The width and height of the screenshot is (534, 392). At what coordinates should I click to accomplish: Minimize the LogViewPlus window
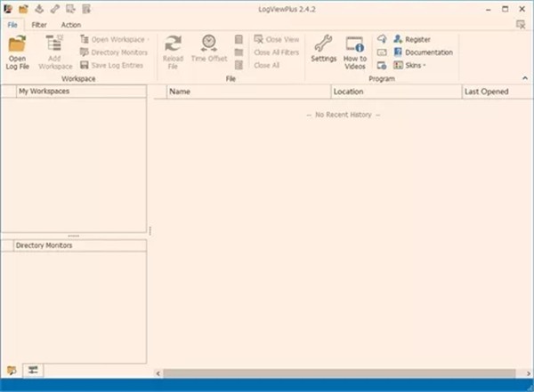(x=489, y=9)
